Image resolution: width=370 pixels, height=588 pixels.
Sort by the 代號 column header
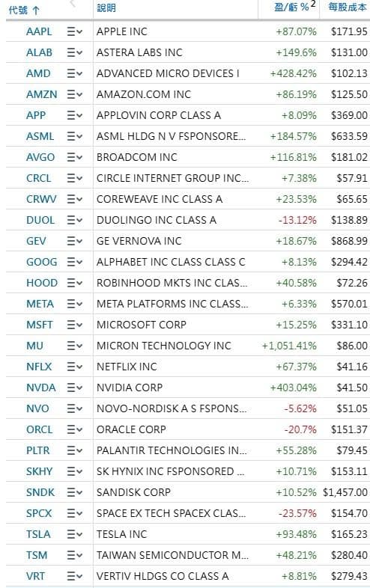pyautogui.click(x=24, y=10)
